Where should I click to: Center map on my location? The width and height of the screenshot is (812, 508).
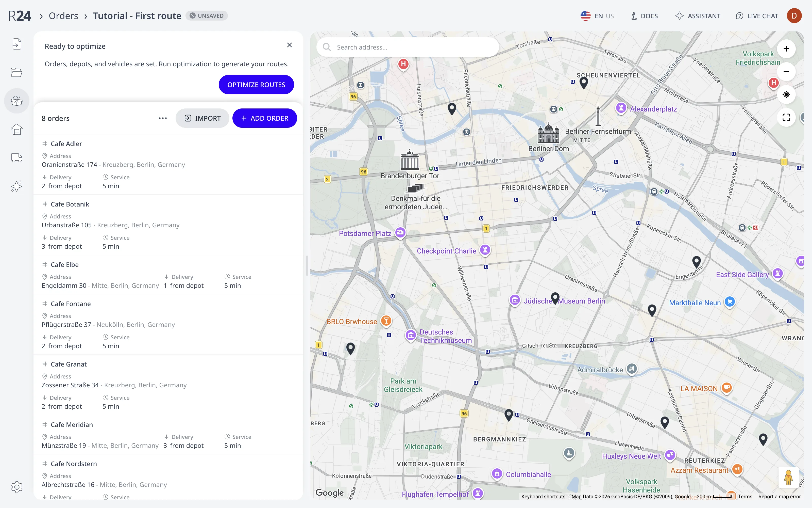point(786,95)
